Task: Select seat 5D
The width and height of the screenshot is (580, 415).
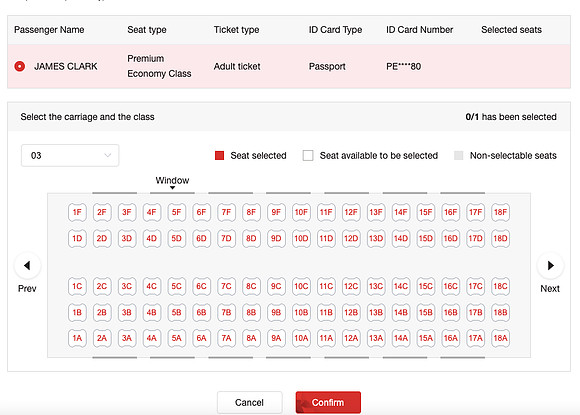Action: click(x=176, y=238)
